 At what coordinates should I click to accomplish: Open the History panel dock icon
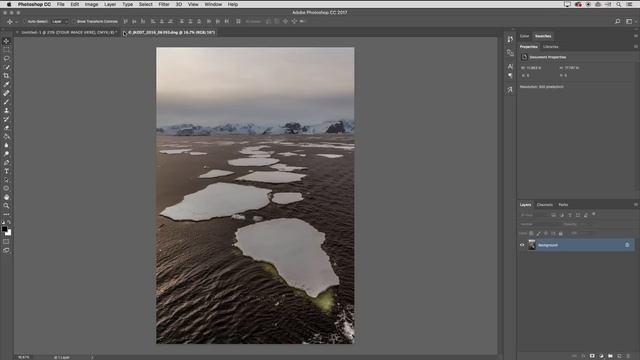[510, 39]
